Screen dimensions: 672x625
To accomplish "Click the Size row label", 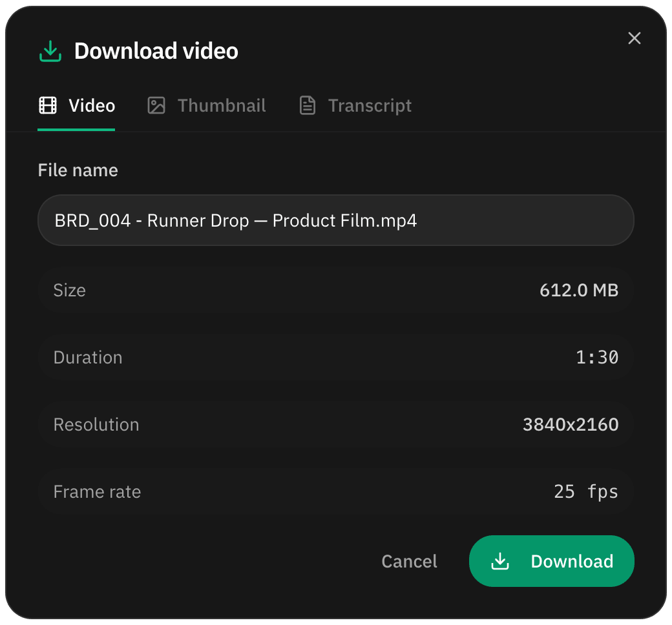I will click(x=69, y=291).
